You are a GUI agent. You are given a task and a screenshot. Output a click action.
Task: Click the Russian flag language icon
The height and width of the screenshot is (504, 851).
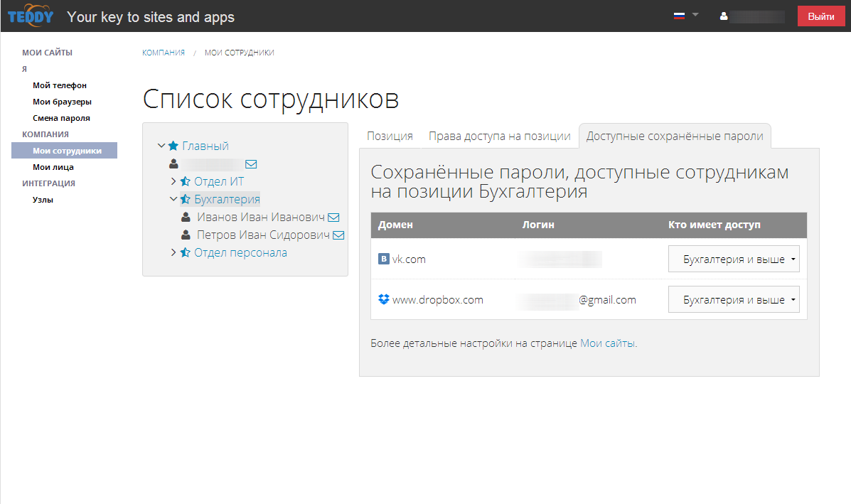[679, 16]
